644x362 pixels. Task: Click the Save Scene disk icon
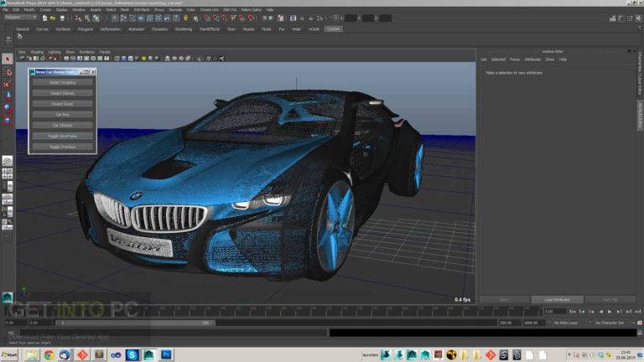tap(62, 18)
